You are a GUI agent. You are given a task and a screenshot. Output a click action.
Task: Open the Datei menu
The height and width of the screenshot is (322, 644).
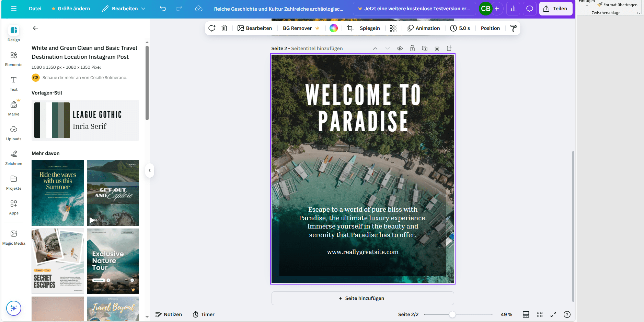pyautogui.click(x=35, y=9)
